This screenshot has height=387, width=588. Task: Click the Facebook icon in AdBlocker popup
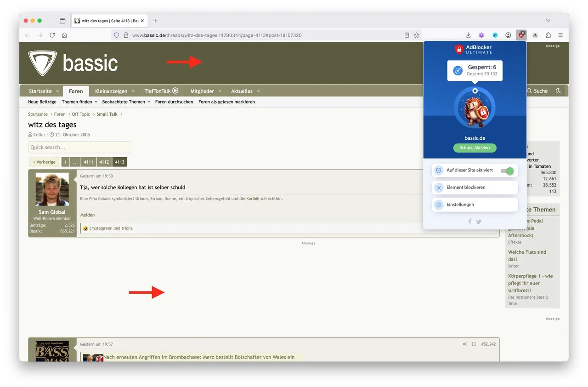pos(470,222)
